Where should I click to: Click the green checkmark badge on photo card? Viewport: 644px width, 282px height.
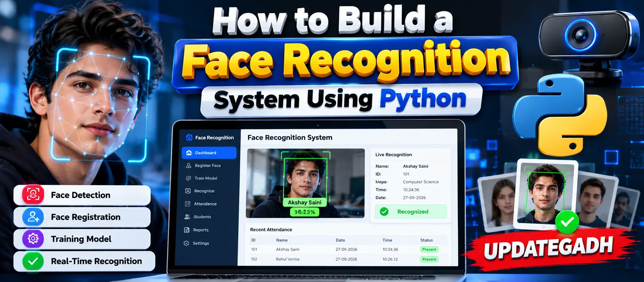567,222
